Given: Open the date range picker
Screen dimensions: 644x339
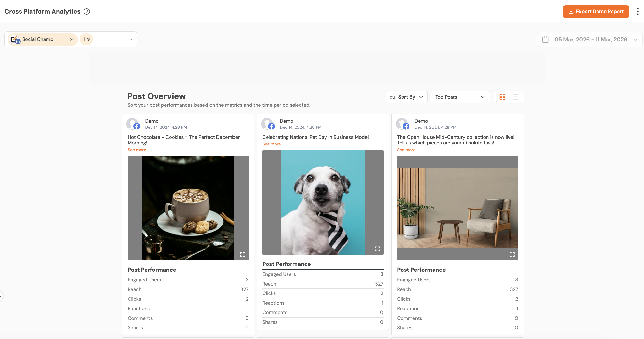Looking at the screenshot, I should coord(590,40).
